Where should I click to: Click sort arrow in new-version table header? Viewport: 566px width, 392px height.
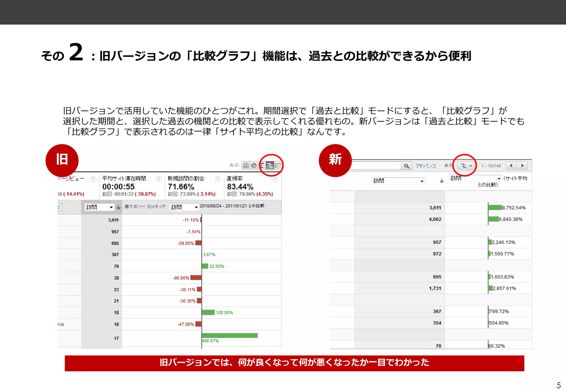pyautogui.click(x=442, y=181)
